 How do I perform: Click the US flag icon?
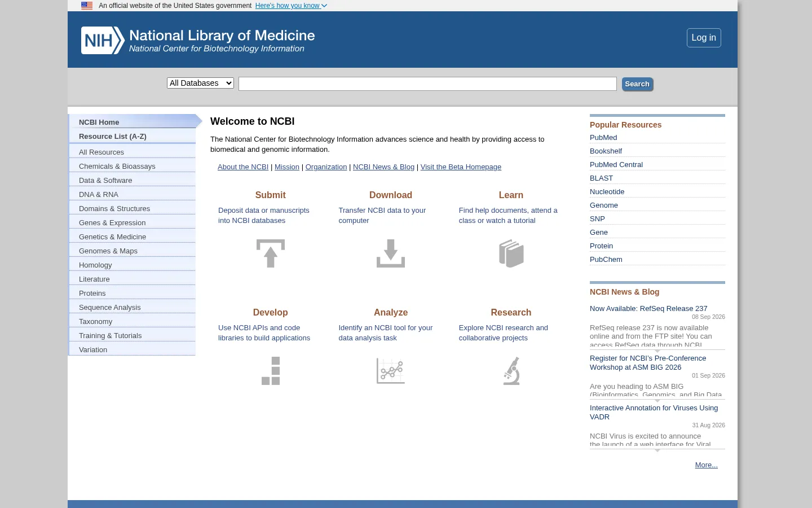click(87, 6)
